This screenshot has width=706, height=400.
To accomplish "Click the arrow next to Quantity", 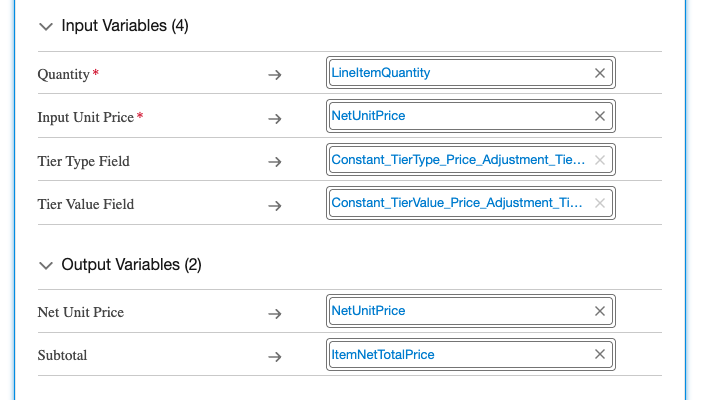I will coord(275,75).
